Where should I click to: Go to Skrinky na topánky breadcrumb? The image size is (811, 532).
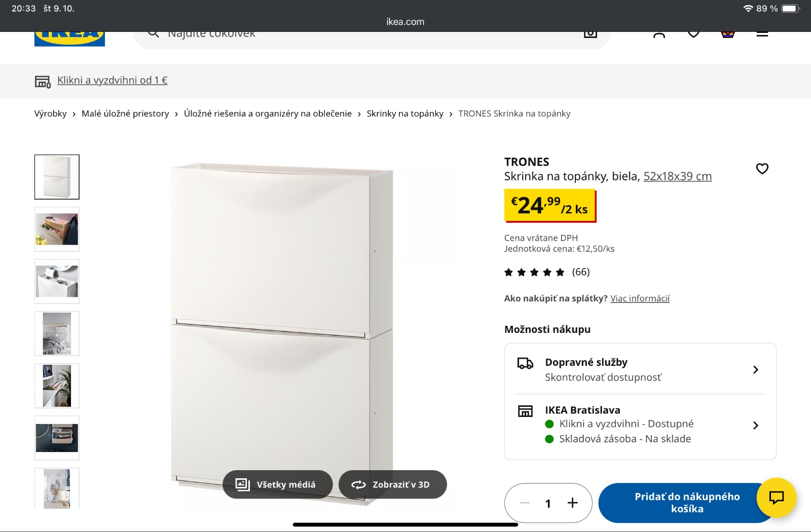point(404,113)
